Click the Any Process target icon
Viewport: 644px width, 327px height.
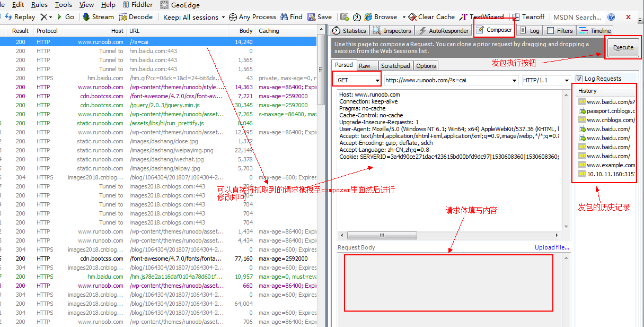(233, 17)
